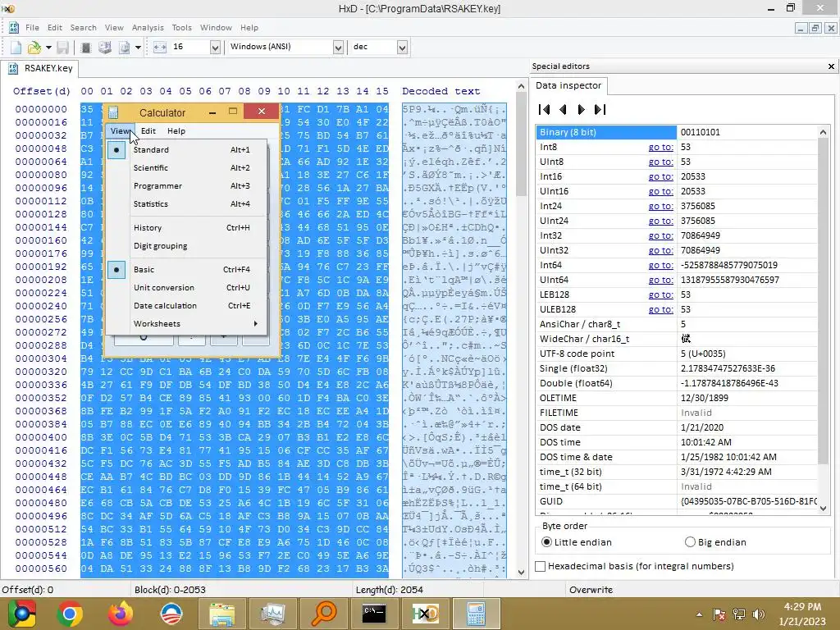Click the hex editor vertical scrollbar thumb

pos(521,144)
